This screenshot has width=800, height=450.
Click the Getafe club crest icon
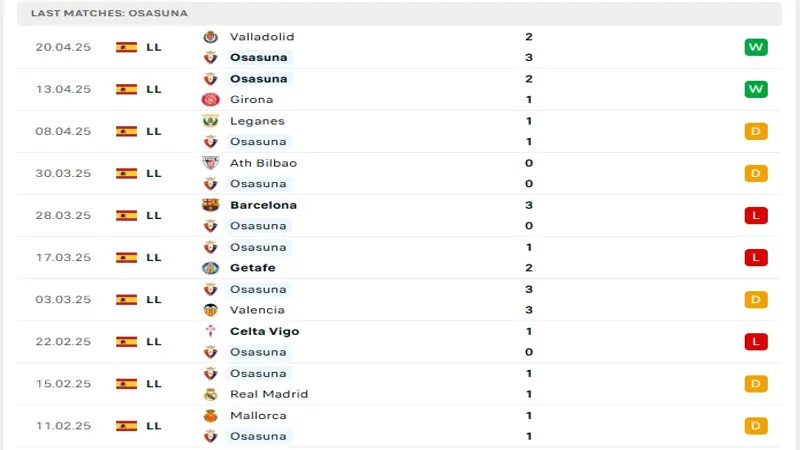pyautogui.click(x=210, y=268)
